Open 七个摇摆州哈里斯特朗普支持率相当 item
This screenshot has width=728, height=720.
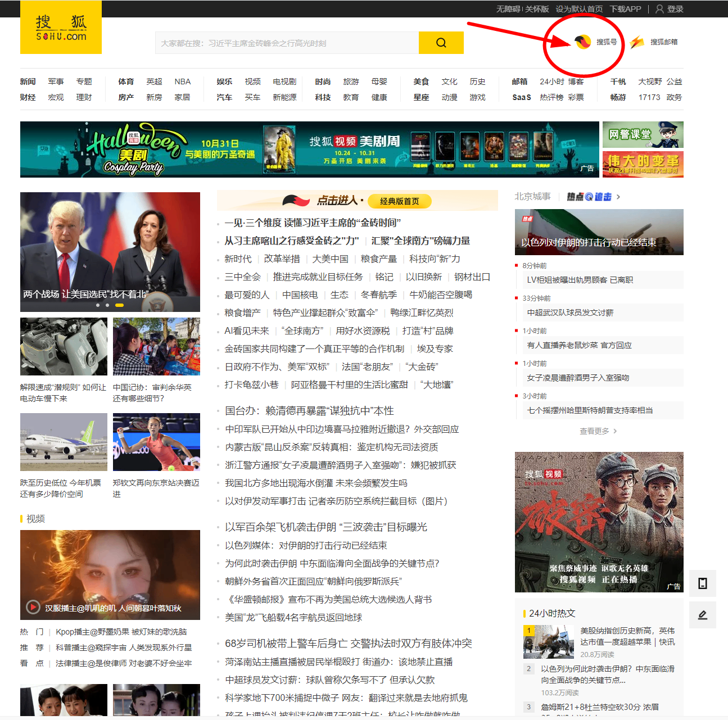(590, 410)
